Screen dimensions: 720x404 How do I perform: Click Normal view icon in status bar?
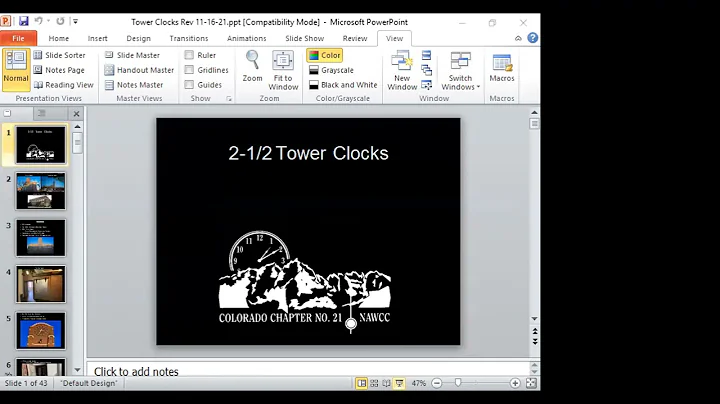pos(362,383)
